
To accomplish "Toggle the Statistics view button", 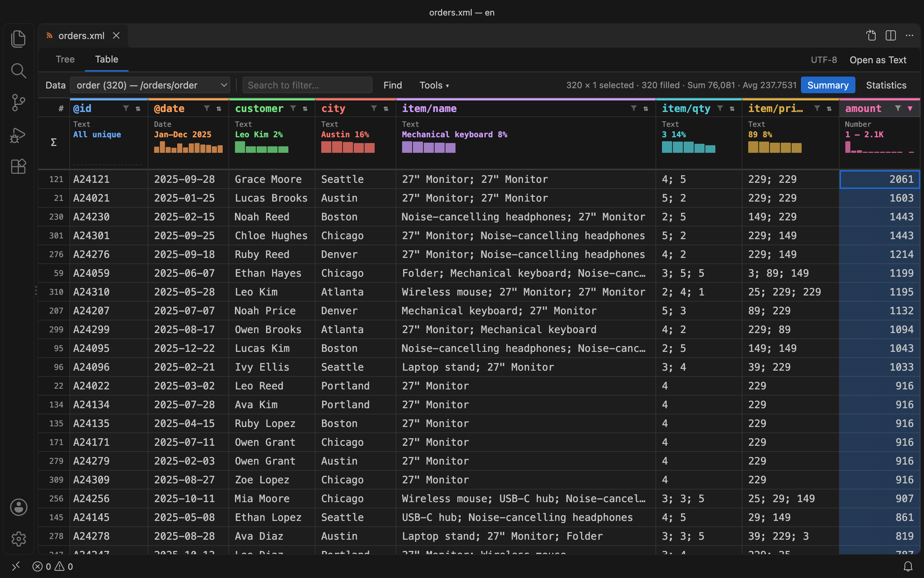I will click(x=886, y=85).
